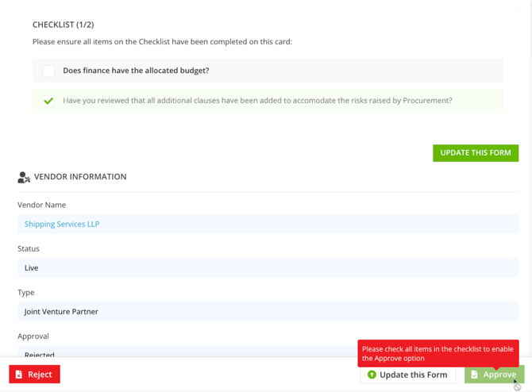Click the additional clauses Procurement checklist text
Screen dimensions: 532x392
pos(257,101)
